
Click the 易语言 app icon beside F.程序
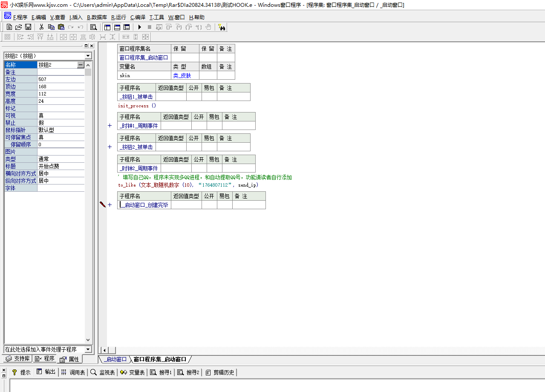click(8, 17)
